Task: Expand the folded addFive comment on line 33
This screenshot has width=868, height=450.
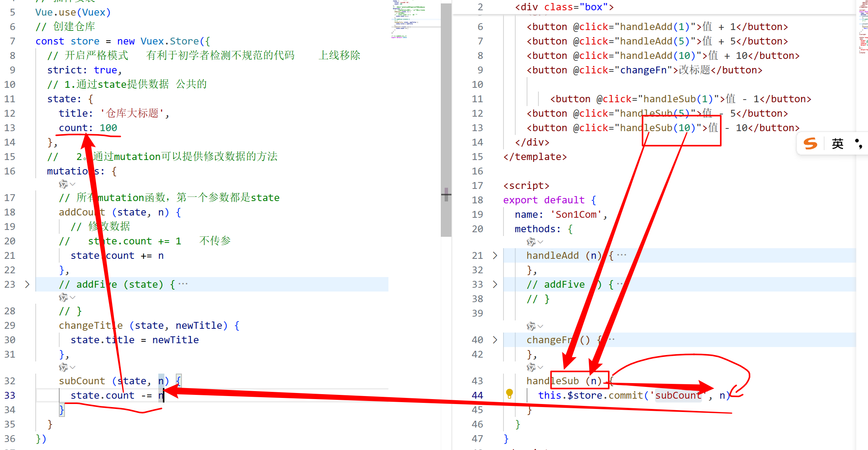Action: [x=495, y=284]
